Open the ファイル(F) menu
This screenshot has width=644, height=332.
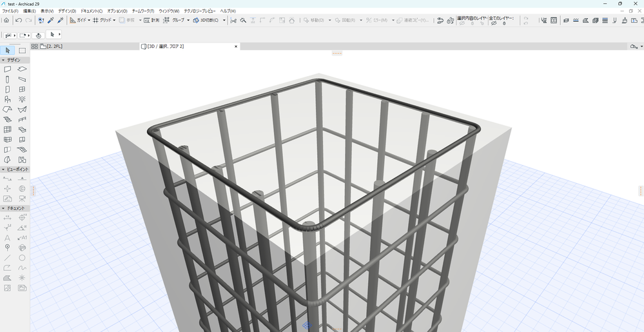pyautogui.click(x=10, y=11)
